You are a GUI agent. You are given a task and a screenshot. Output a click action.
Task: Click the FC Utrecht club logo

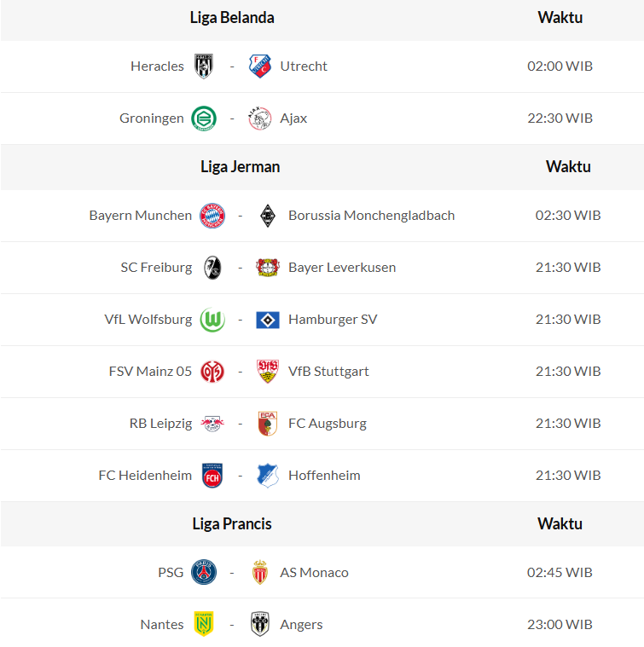[x=259, y=66]
